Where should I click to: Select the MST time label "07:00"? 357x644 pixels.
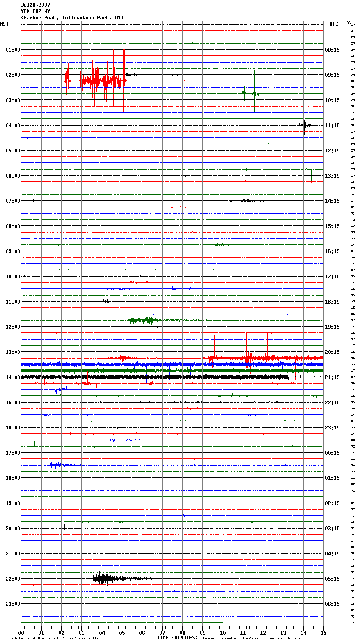point(13,201)
